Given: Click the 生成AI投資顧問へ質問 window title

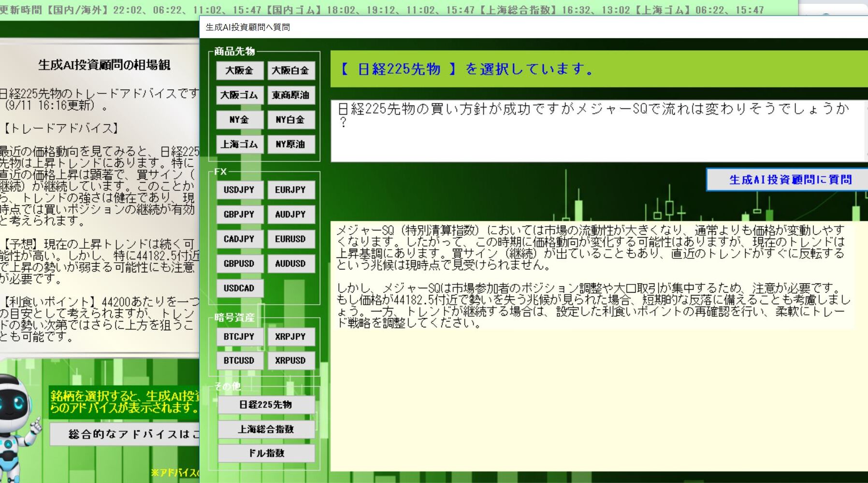Looking at the screenshot, I should pyautogui.click(x=248, y=28).
